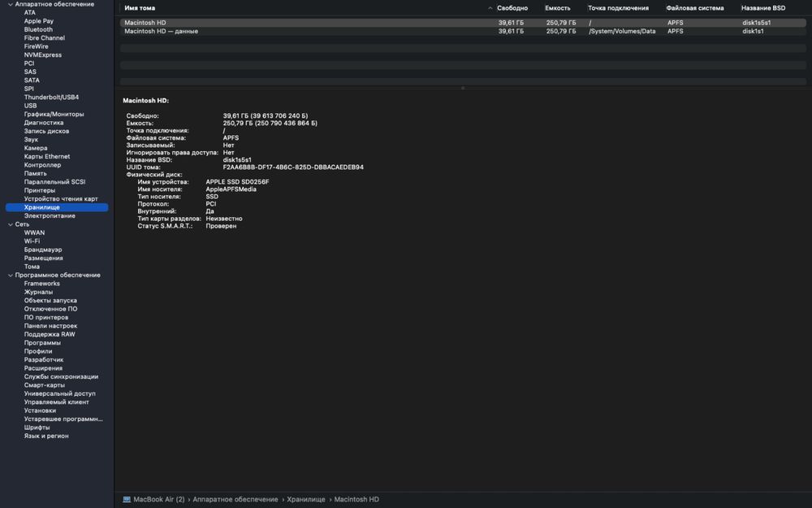Select USB in the sidebar

pyautogui.click(x=30, y=106)
